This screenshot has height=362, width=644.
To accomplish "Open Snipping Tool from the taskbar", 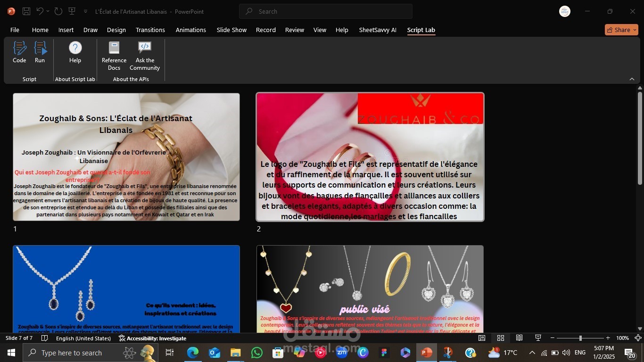I will click(447, 353).
